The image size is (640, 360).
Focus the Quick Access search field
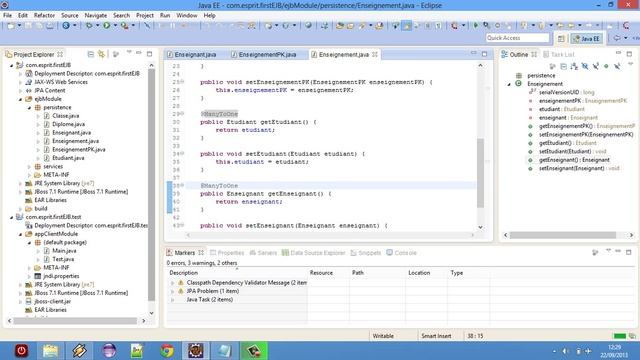518,38
